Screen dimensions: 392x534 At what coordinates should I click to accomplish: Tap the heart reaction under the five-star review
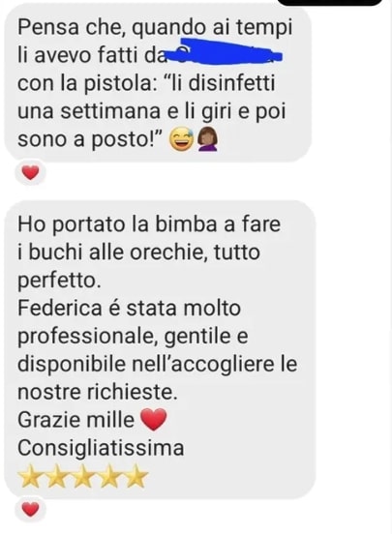30,510
